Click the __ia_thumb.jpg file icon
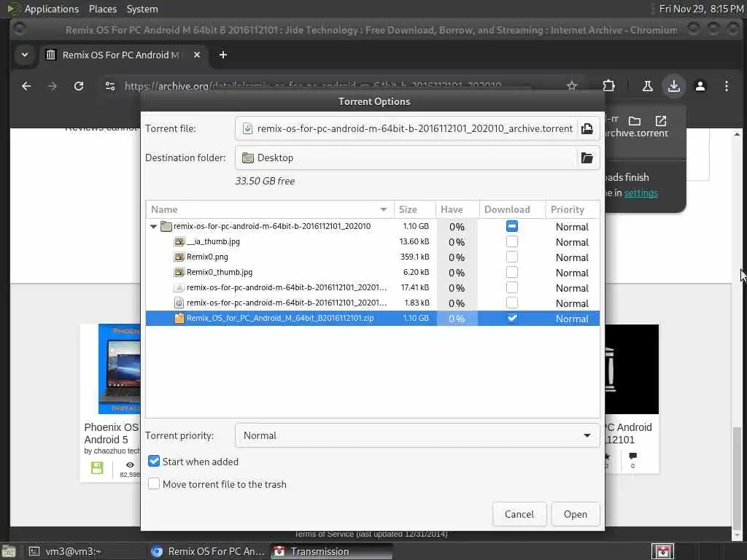 179,241
